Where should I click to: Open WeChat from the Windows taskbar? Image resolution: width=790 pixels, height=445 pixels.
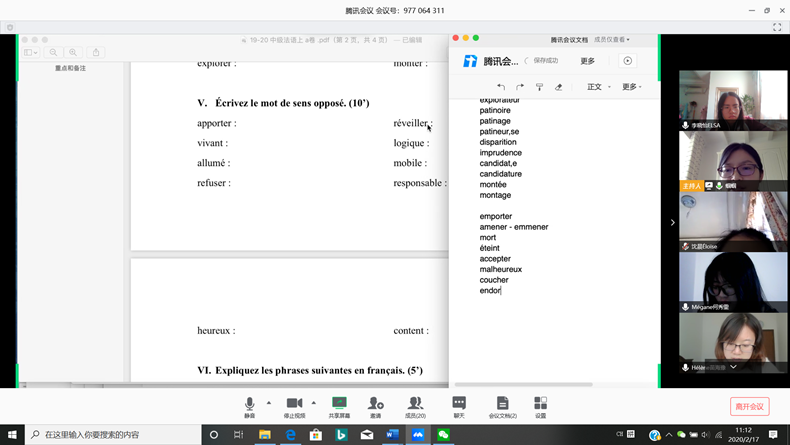(x=444, y=435)
